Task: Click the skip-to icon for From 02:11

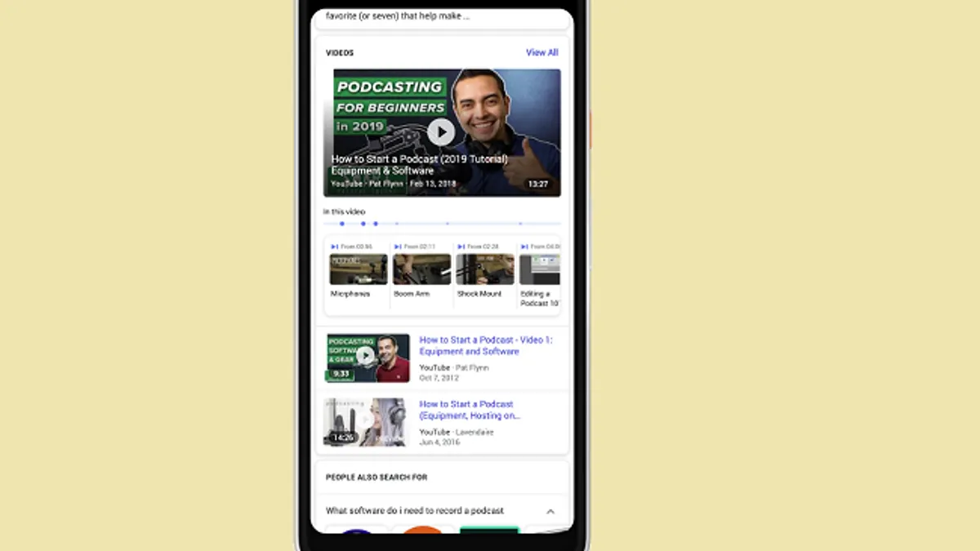Action: 398,247
